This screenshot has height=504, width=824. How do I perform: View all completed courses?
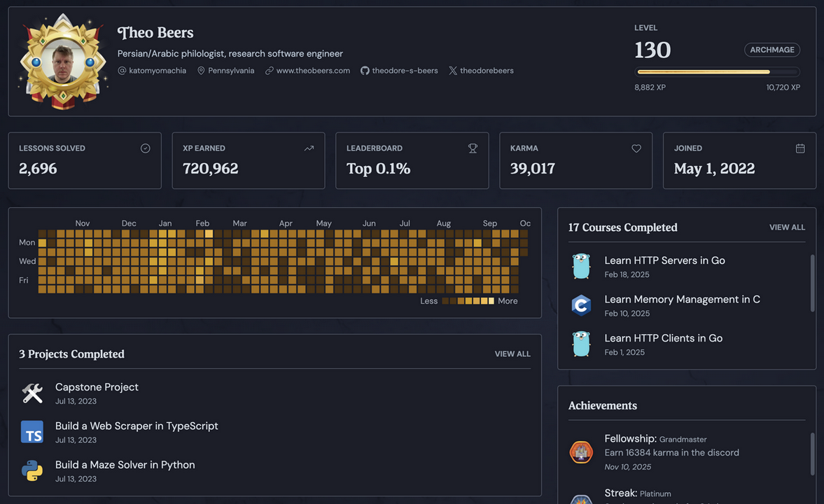click(x=787, y=227)
